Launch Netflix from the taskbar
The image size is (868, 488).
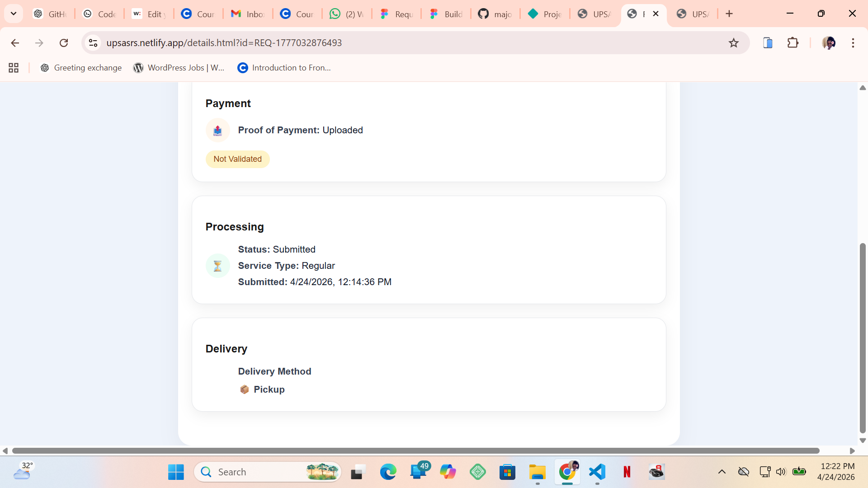click(x=627, y=472)
